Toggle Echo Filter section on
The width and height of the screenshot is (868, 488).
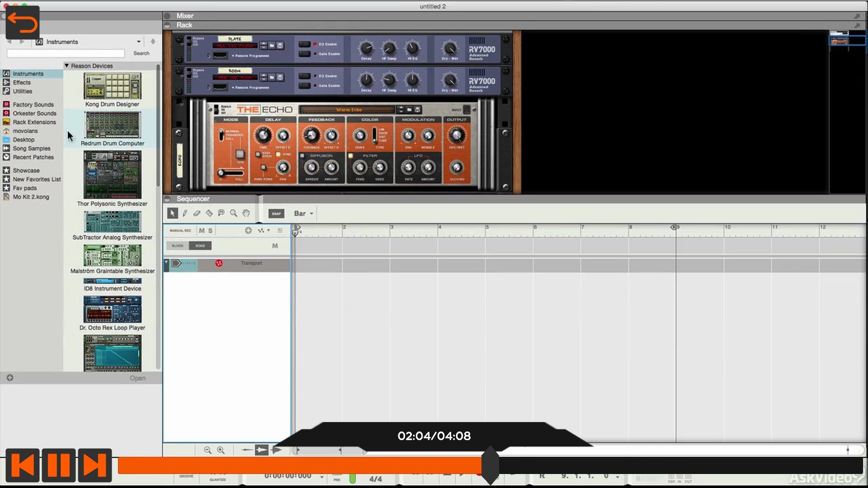[350, 155]
